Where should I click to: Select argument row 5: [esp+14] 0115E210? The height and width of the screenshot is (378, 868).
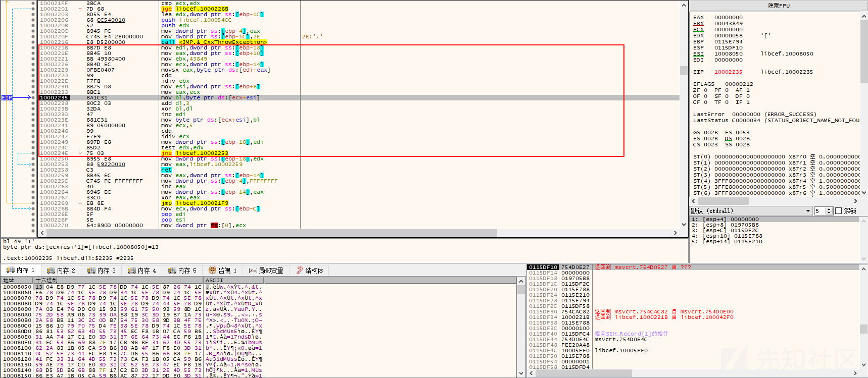pos(775,242)
